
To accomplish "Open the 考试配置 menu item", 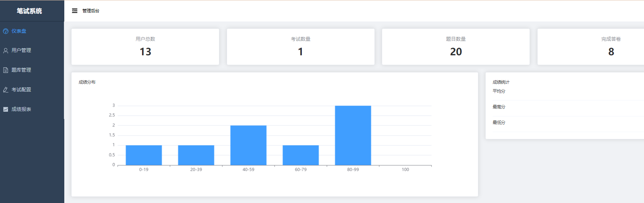I will point(32,89).
